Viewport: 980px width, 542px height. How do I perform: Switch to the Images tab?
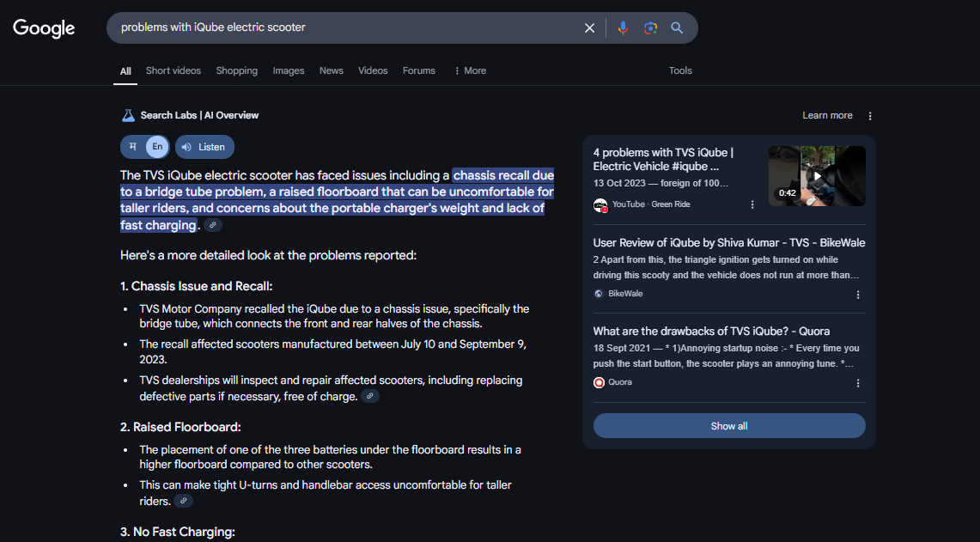pos(289,70)
